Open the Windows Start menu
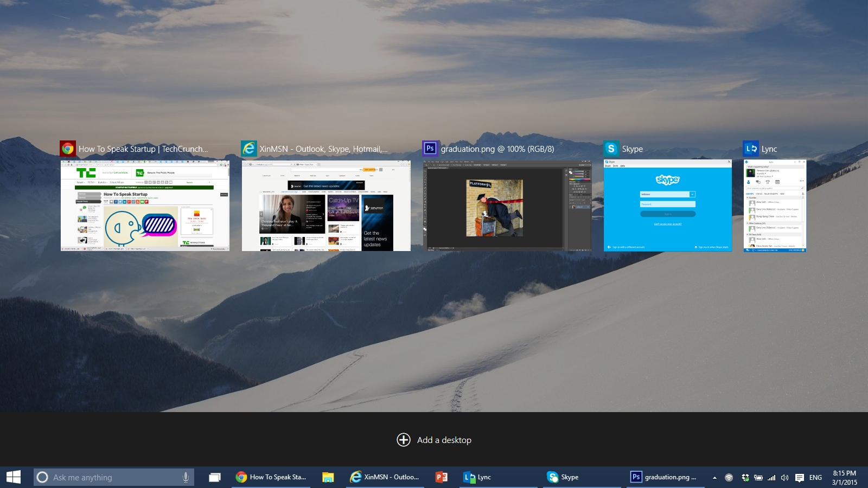Image resolution: width=868 pixels, height=488 pixels. point(14,477)
